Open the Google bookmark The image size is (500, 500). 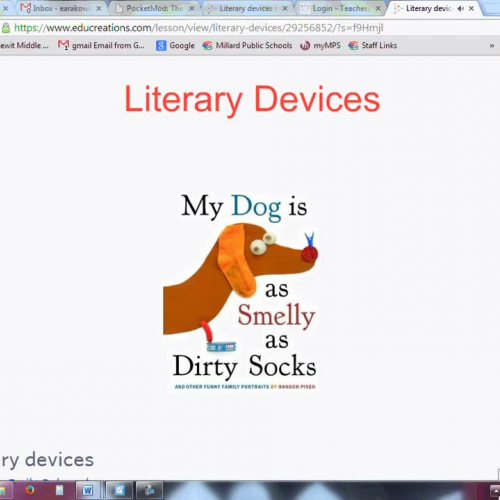coord(175,45)
